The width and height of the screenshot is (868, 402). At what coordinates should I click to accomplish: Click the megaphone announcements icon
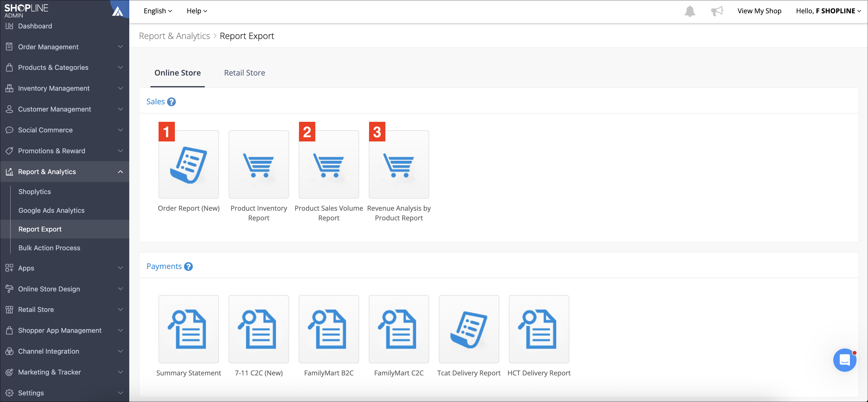click(717, 11)
